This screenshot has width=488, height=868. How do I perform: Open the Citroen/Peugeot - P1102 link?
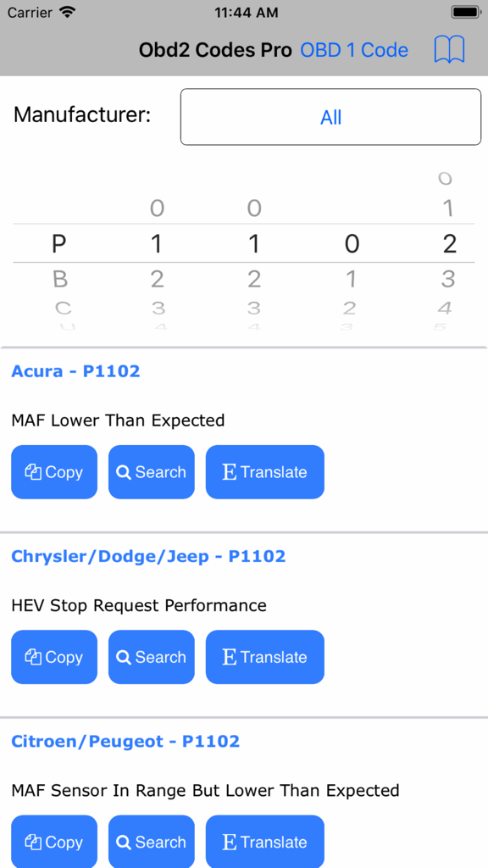point(125,741)
